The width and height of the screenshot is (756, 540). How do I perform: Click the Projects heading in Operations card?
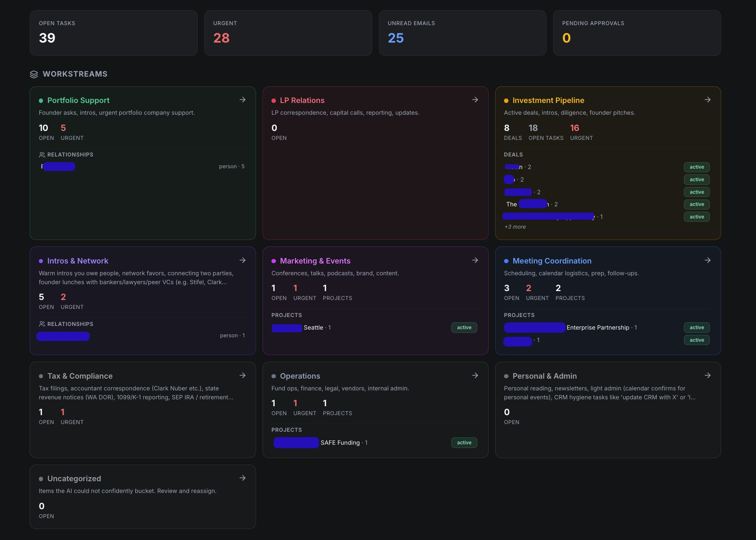point(286,430)
